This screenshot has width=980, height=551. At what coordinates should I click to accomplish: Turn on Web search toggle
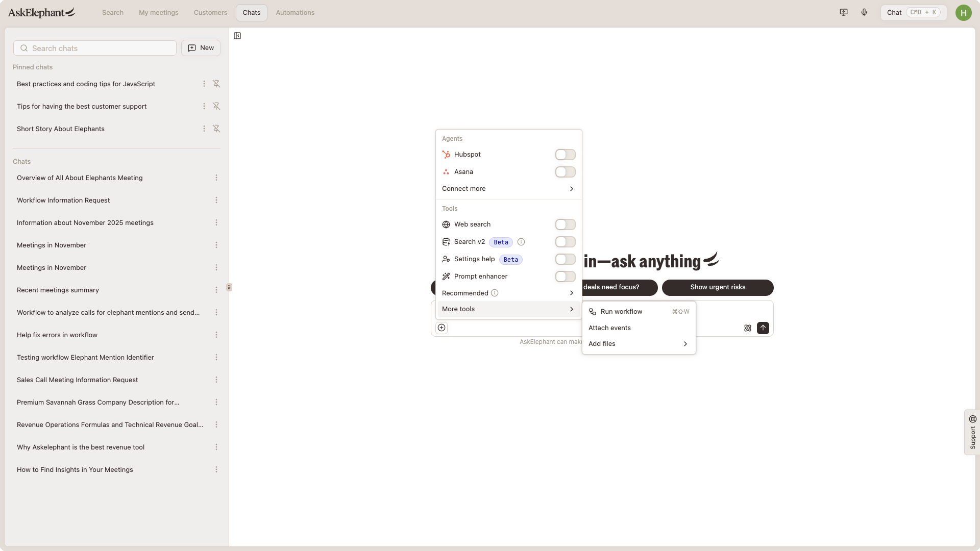(565, 224)
